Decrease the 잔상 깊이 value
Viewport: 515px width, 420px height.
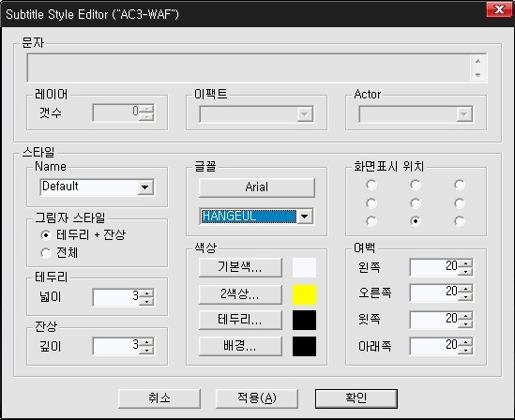146,350
